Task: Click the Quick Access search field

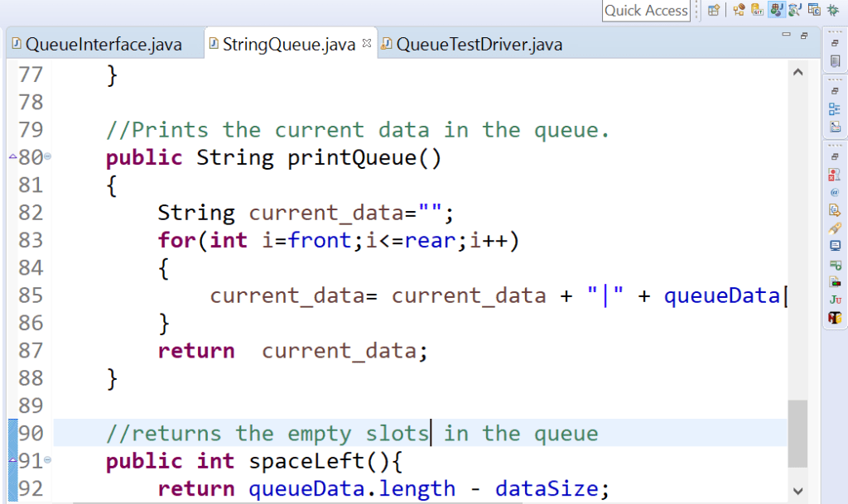Action: click(x=646, y=11)
